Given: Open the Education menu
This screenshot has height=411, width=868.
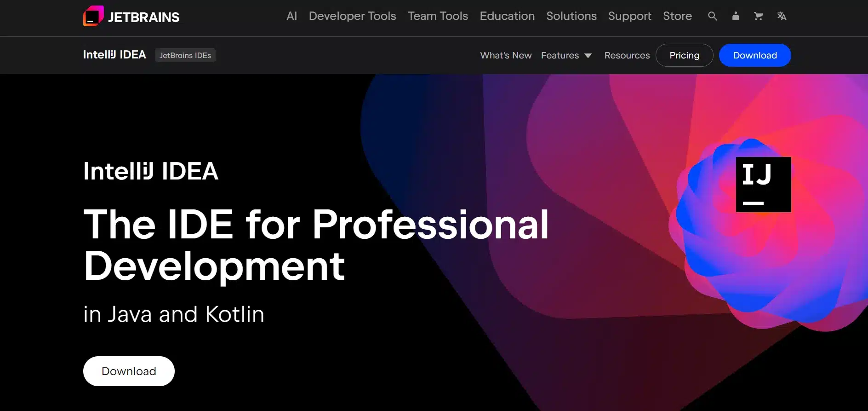Looking at the screenshot, I should click(x=507, y=16).
